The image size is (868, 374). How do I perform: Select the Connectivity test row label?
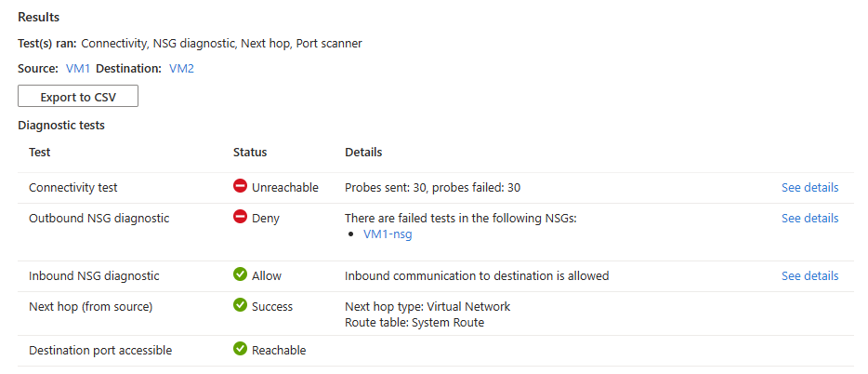pyautogui.click(x=73, y=187)
